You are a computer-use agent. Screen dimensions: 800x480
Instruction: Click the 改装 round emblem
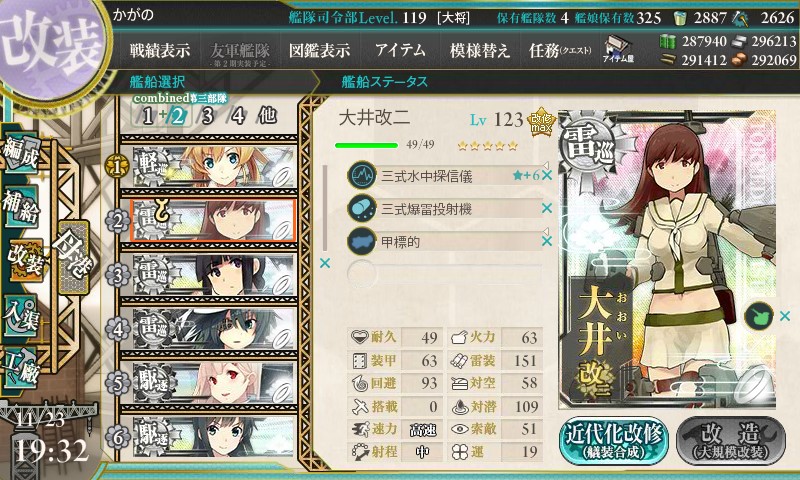51,46
